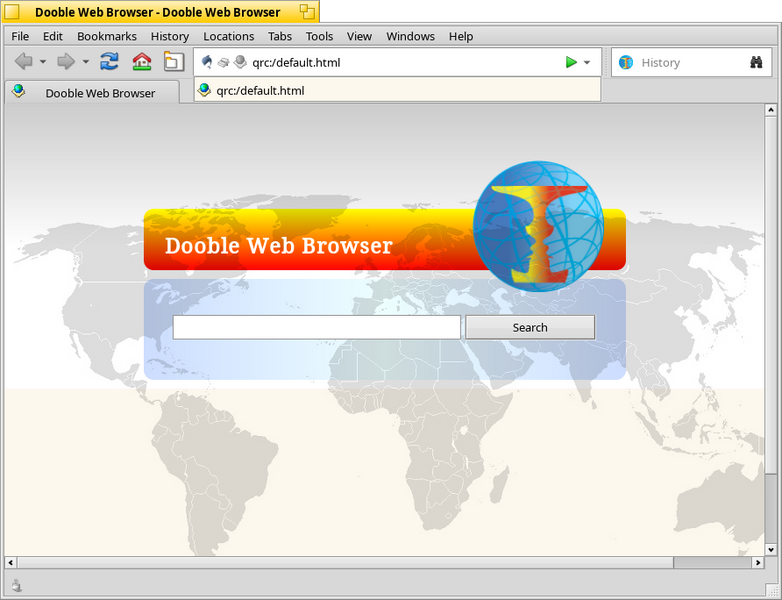Open the Forward button history dropdown arrow
This screenshot has width=782, height=600.
86,62
